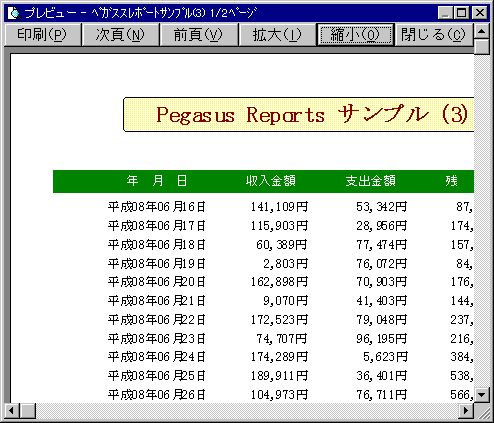Go to next page with 次頁(N)
The image size is (494, 423).
pos(121,34)
